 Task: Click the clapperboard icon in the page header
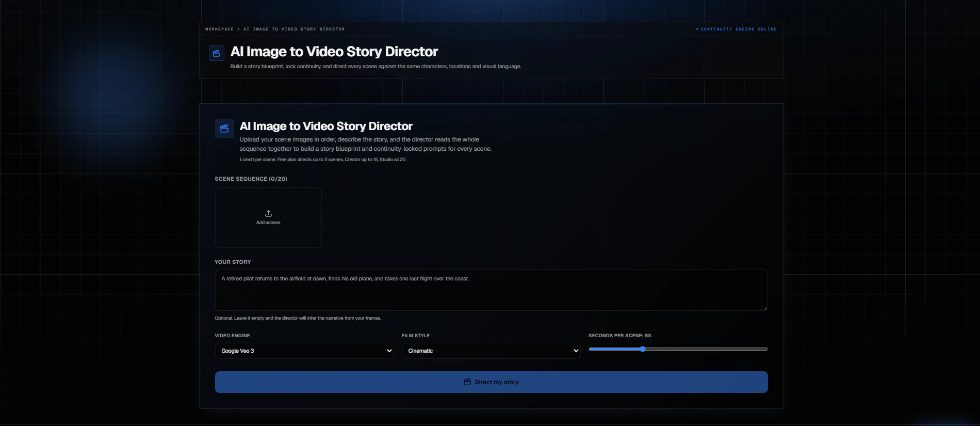(217, 53)
